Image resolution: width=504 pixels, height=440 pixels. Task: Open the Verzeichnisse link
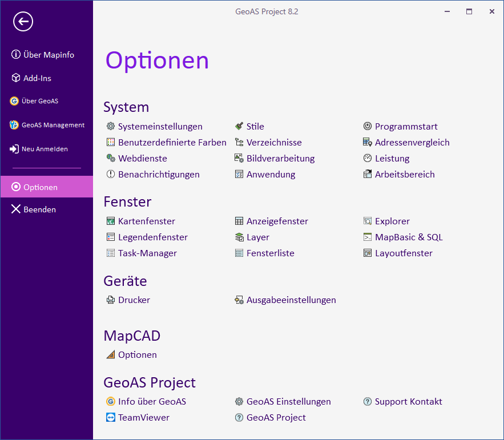point(274,142)
